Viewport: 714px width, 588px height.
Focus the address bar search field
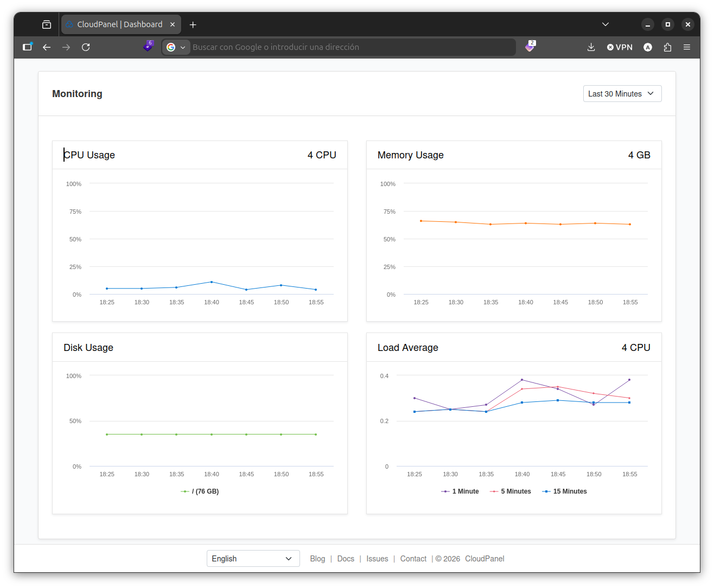353,47
